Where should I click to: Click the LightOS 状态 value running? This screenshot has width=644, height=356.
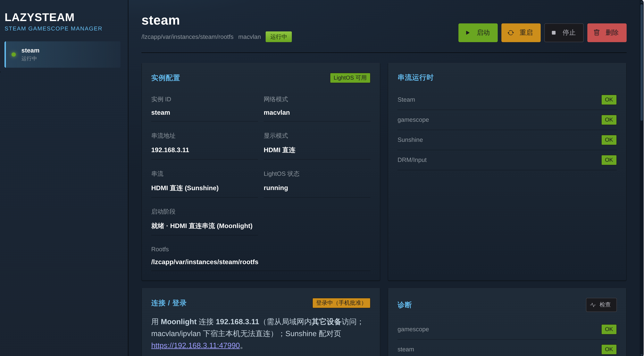[x=276, y=188]
